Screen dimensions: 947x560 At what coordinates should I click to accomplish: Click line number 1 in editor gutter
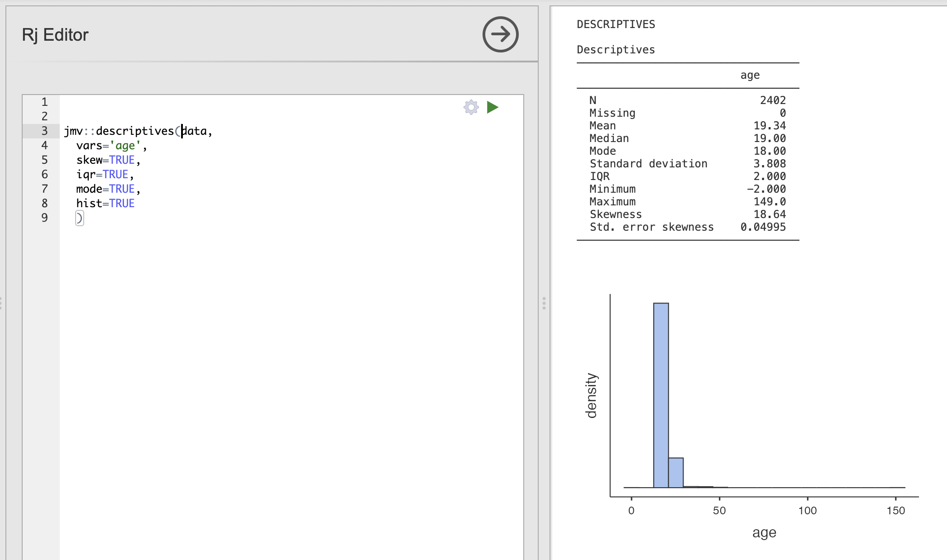[x=44, y=102]
